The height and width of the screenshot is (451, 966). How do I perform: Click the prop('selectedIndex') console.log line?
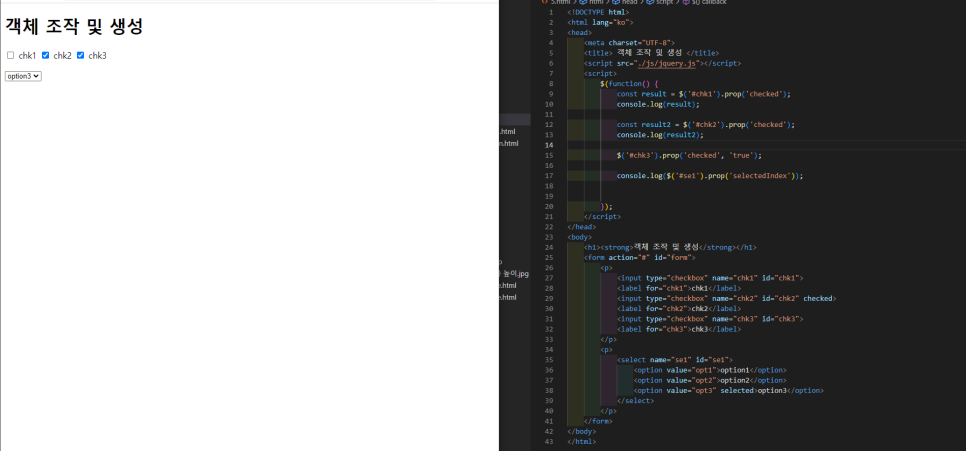(x=710, y=176)
